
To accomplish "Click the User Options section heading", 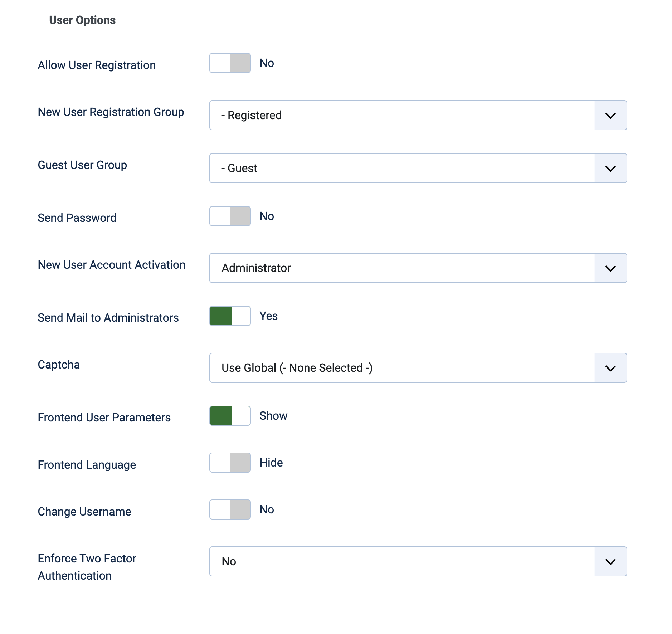I will (x=82, y=20).
